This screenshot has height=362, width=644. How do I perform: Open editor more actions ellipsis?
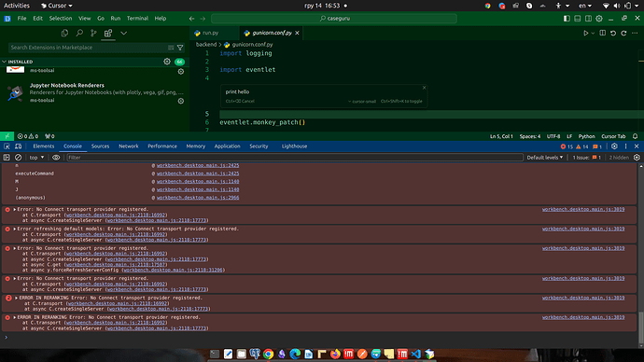635,33
